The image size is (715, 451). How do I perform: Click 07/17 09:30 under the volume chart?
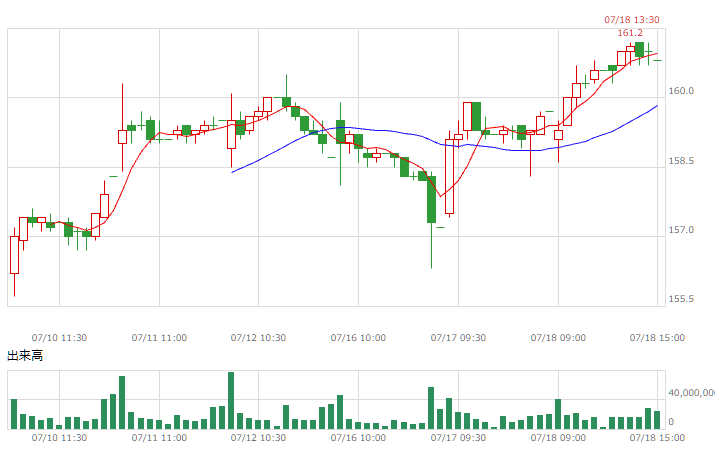pyautogui.click(x=458, y=438)
